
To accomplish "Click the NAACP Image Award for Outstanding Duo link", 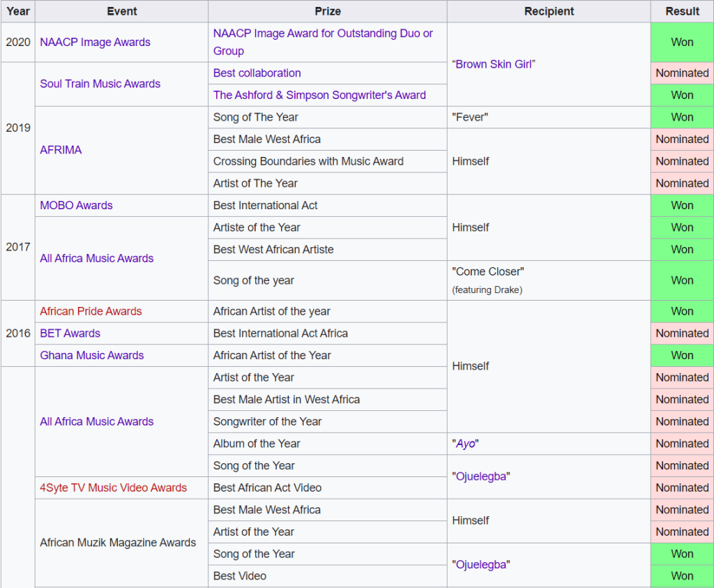I will pyautogui.click(x=322, y=33).
